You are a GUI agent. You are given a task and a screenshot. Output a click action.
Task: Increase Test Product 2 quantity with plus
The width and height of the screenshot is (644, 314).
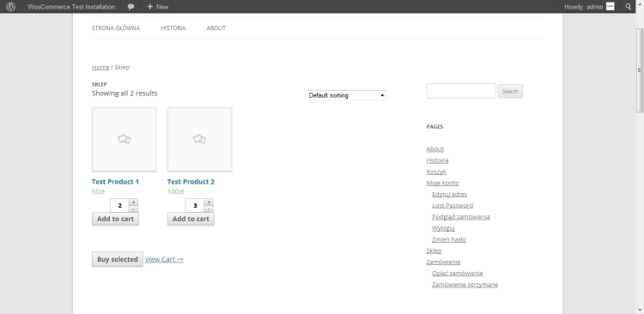(209, 202)
